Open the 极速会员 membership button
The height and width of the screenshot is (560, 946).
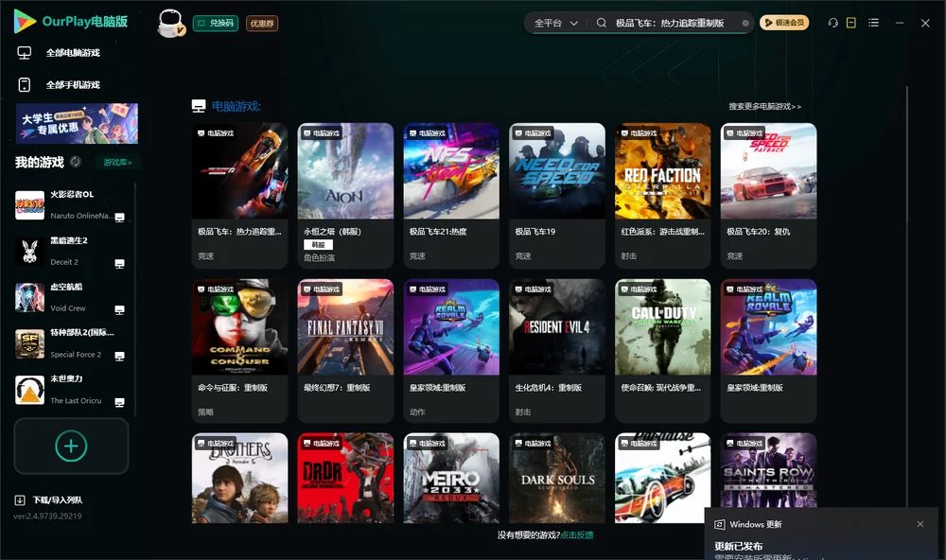pos(783,23)
